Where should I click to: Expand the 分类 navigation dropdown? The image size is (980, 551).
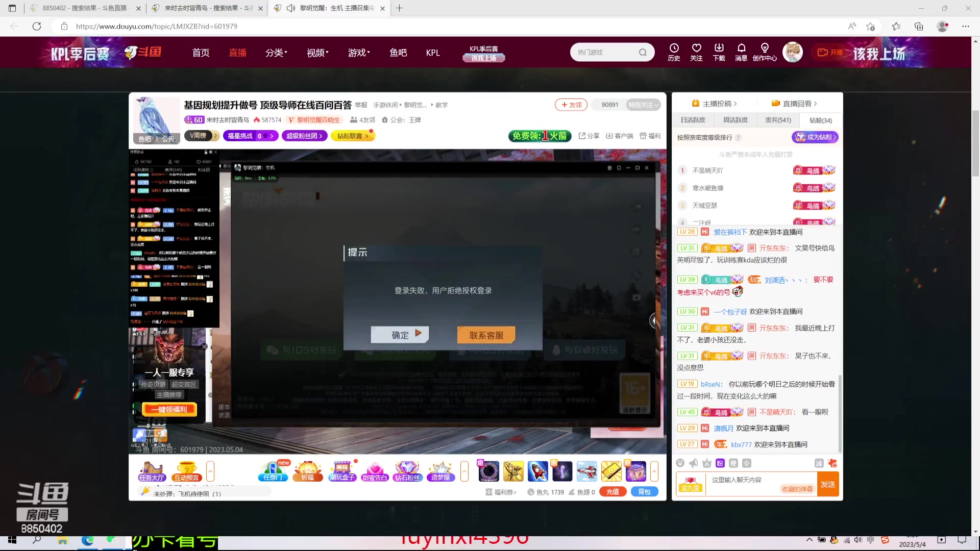tap(276, 53)
